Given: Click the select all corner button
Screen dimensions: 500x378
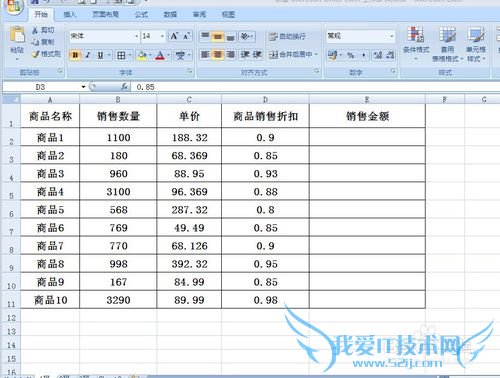Looking at the screenshot, I should (x=10, y=99).
